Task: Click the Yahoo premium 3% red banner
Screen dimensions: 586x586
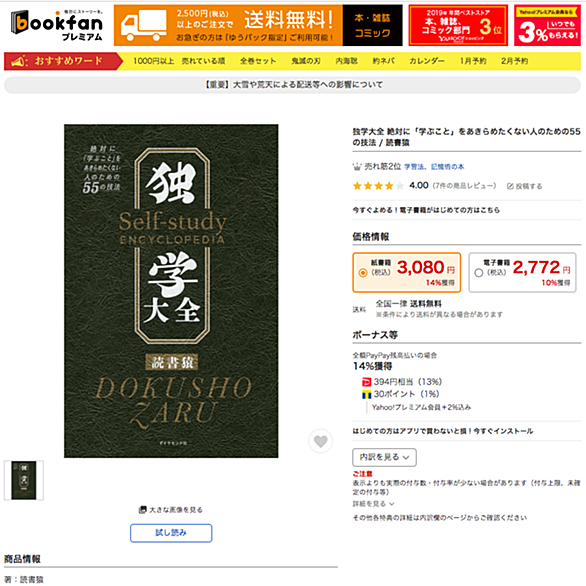Action: [547, 25]
